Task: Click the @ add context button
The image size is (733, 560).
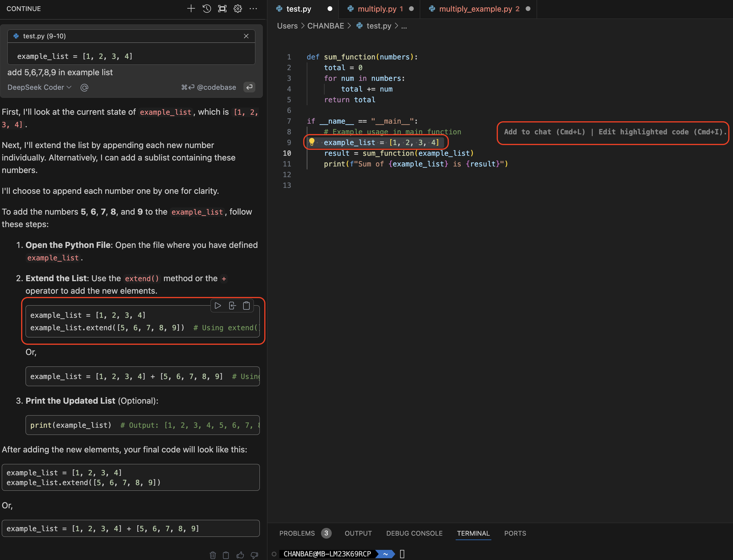Action: (x=84, y=87)
